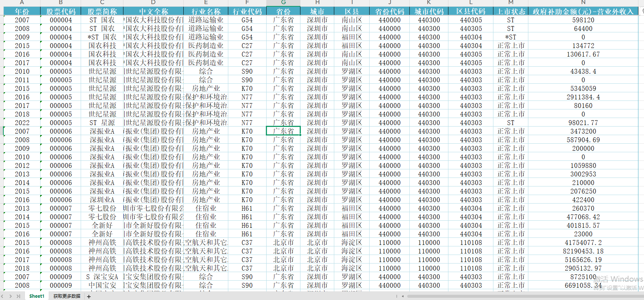This screenshot has height=300, width=644.
Task: Select the cell with value 3002953
Action: [x=583, y=174]
